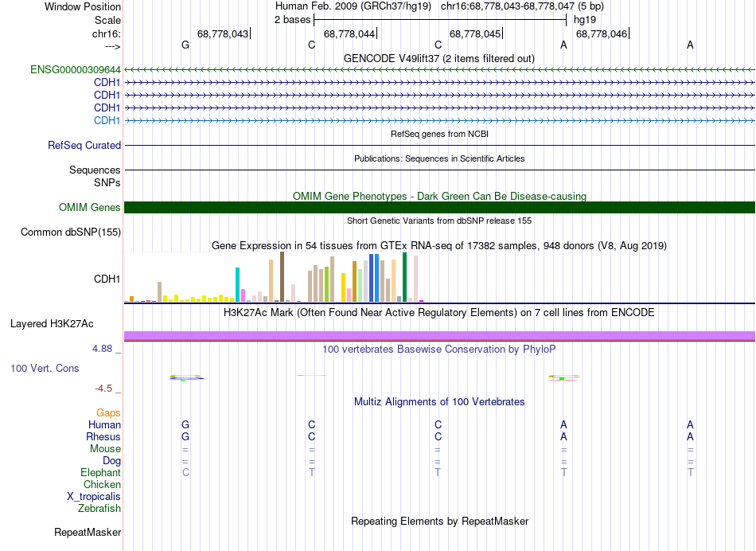Click the Scale label
This screenshot has width=756, height=551.
[x=107, y=20]
